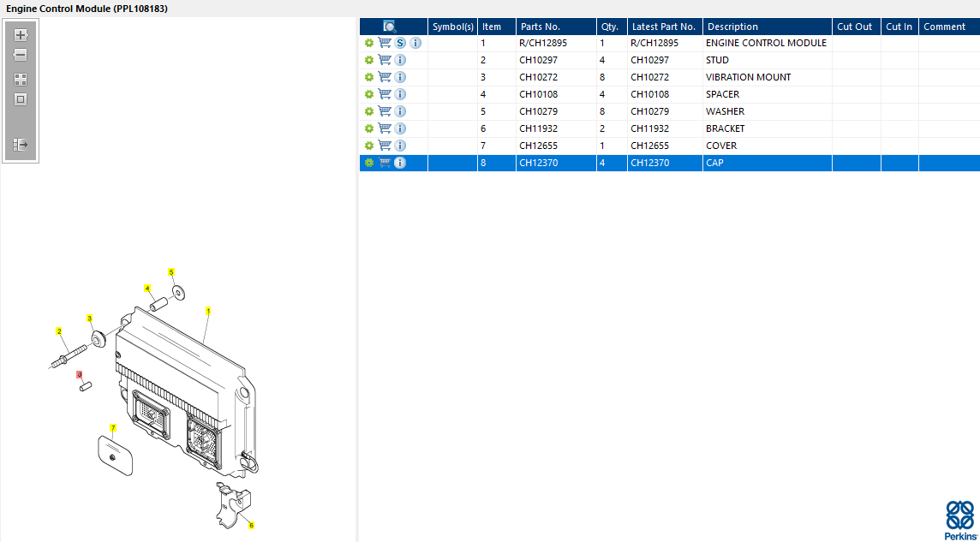Click the fit-to-window square icon
This screenshot has height=542, width=980.
[x=21, y=99]
